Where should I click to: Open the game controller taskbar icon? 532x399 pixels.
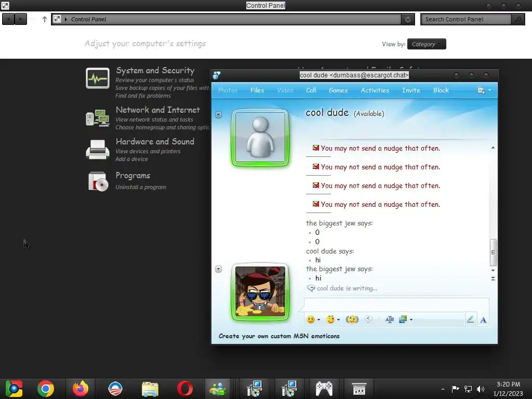pos(324,389)
